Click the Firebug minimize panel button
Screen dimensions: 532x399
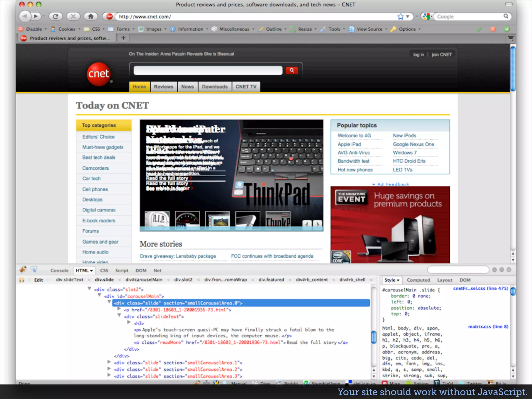point(494,270)
